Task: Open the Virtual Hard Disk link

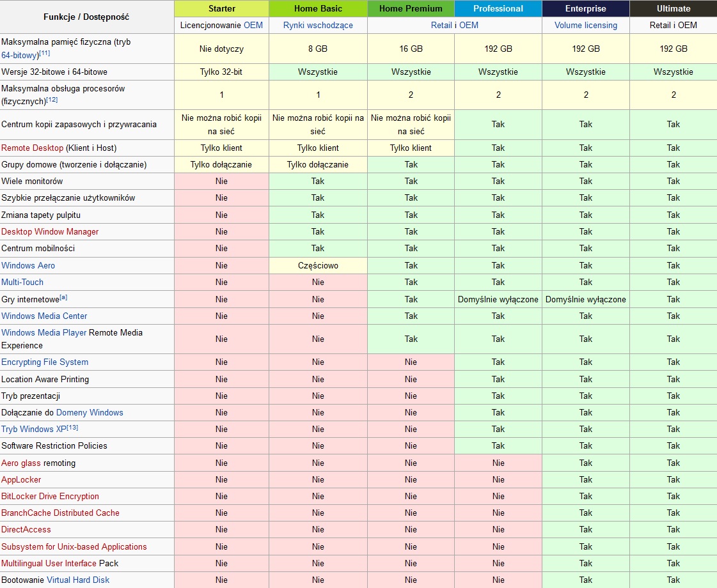Action: (x=78, y=580)
